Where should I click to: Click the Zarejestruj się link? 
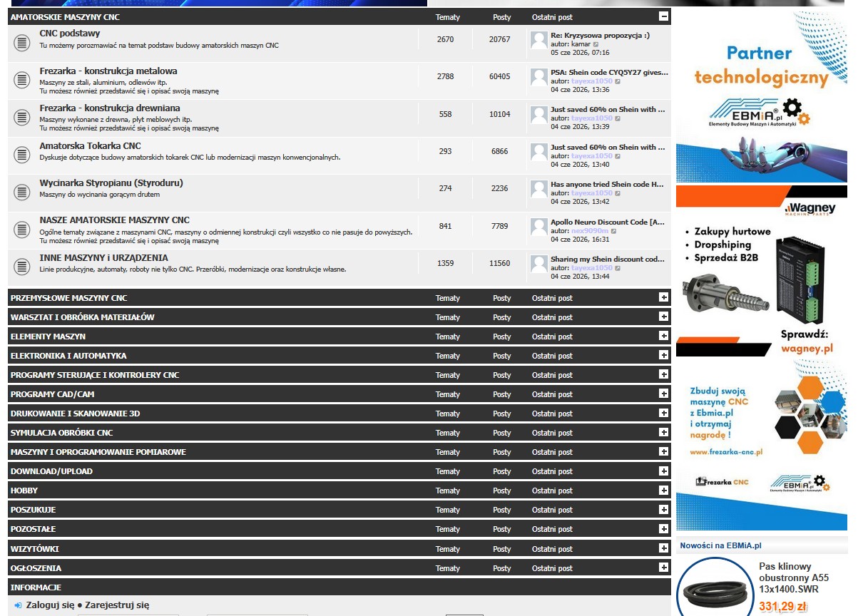click(x=117, y=605)
